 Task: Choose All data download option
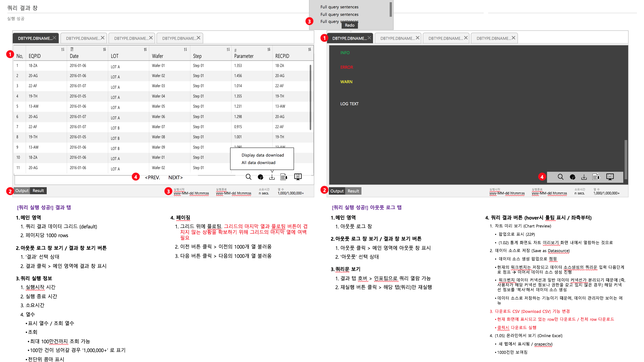coord(259,162)
